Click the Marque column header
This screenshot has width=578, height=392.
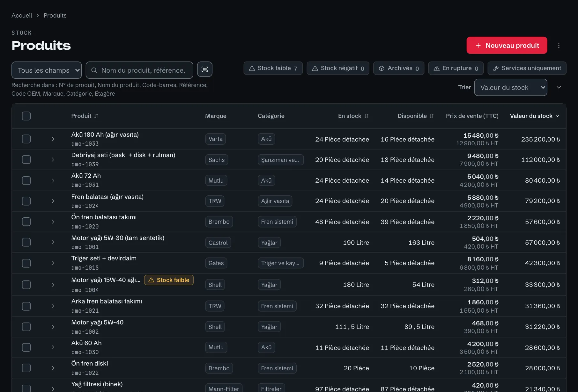coord(216,116)
